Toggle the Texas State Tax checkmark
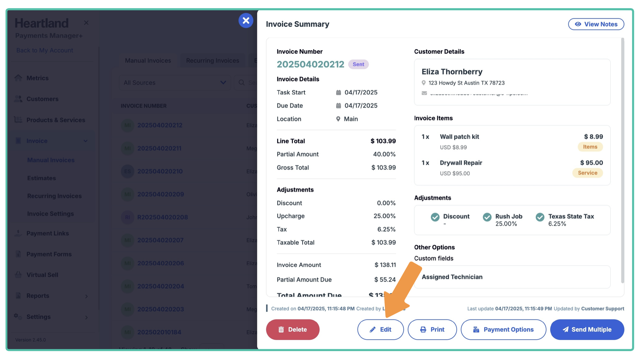The image size is (642, 364). tap(540, 217)
